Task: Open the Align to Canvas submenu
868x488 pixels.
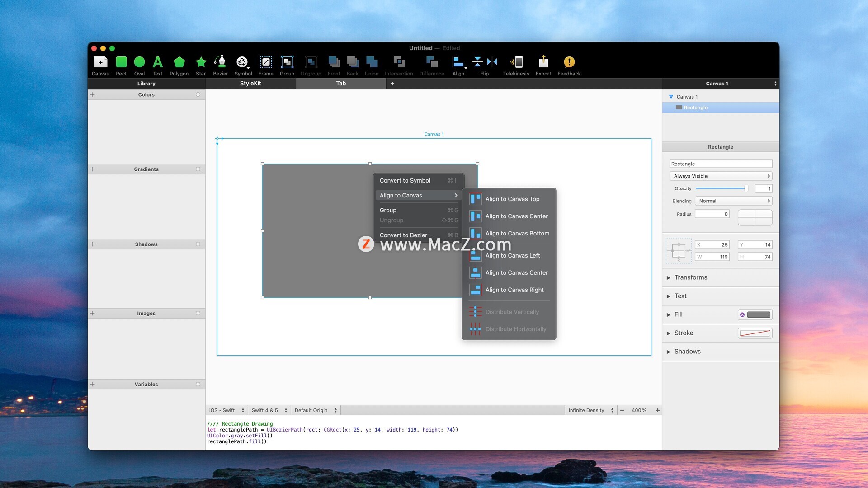Action: point(419,195)
